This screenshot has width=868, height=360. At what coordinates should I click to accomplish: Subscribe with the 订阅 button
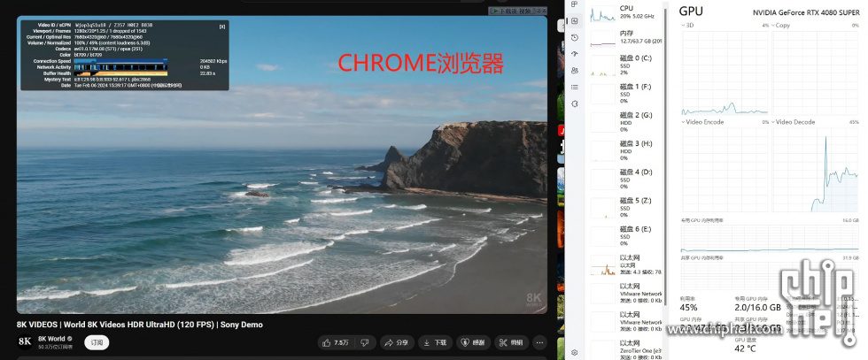[97, 342]
